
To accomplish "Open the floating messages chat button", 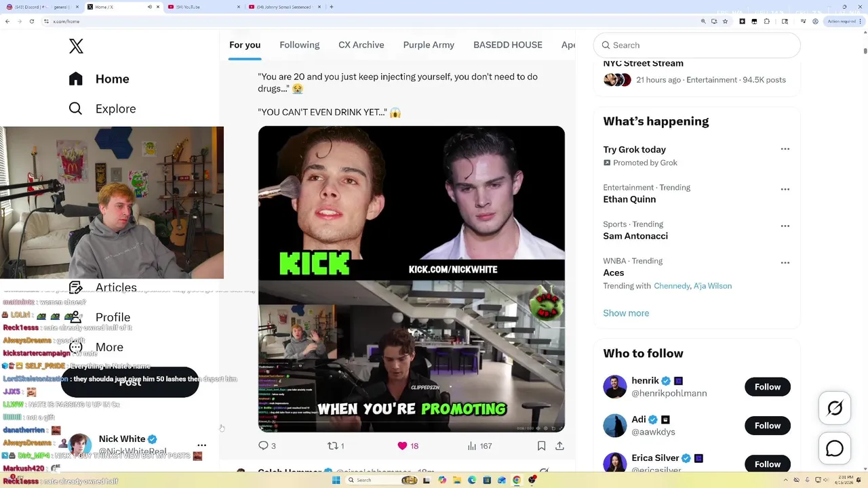I will (x=835, y=449).
